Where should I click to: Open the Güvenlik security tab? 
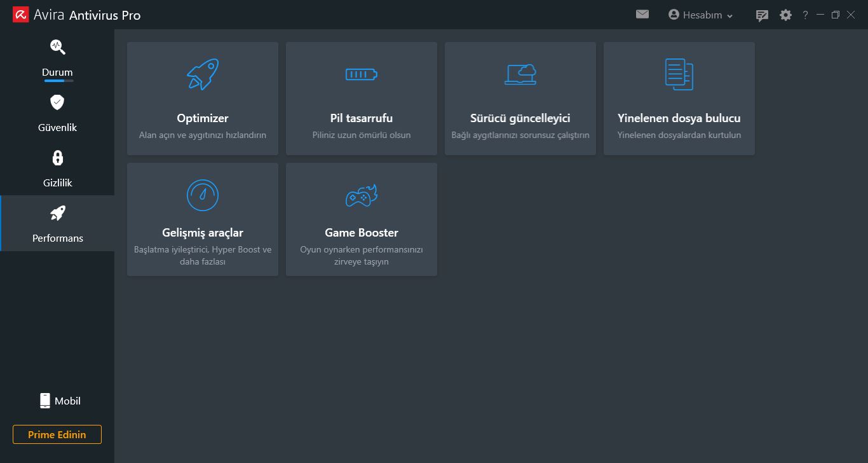click(x=57, y=113)
